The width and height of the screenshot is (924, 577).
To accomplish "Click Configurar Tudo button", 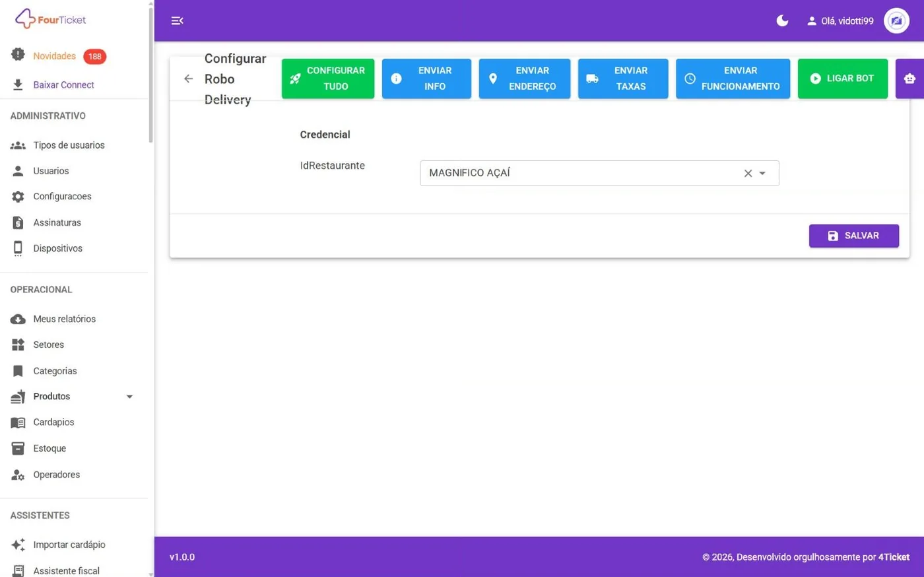I will tap(328, 79).
